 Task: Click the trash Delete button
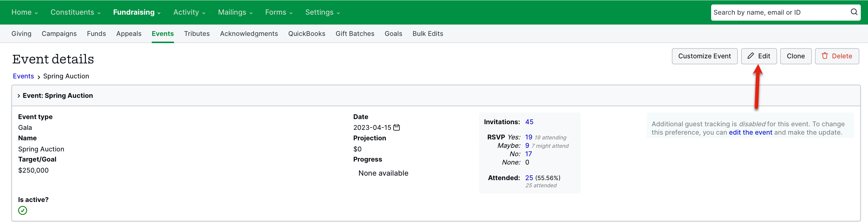[x=837, y=56]
